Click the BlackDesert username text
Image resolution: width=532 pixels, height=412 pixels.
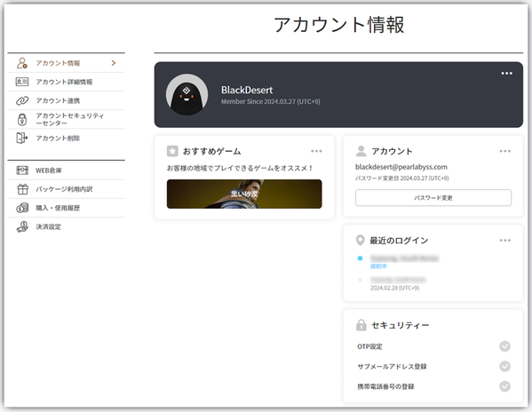pos(247,90)
